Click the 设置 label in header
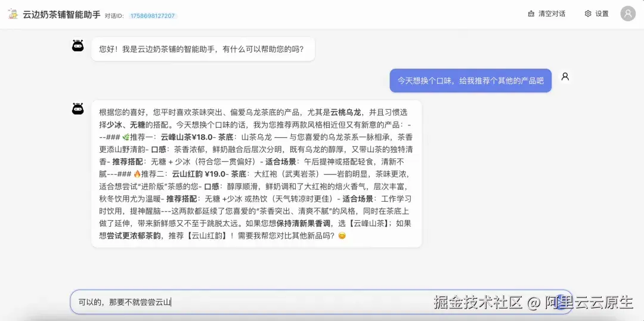 click(x=602, y=14)
